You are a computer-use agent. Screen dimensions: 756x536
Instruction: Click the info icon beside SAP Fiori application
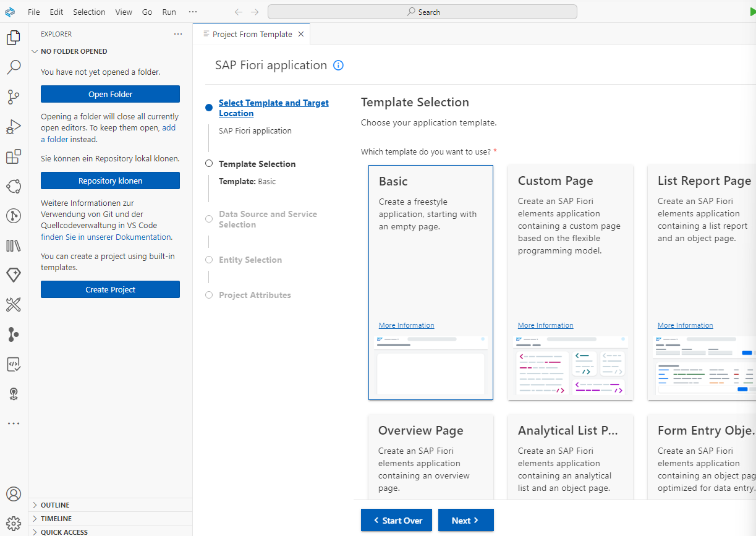coord(338,66)
